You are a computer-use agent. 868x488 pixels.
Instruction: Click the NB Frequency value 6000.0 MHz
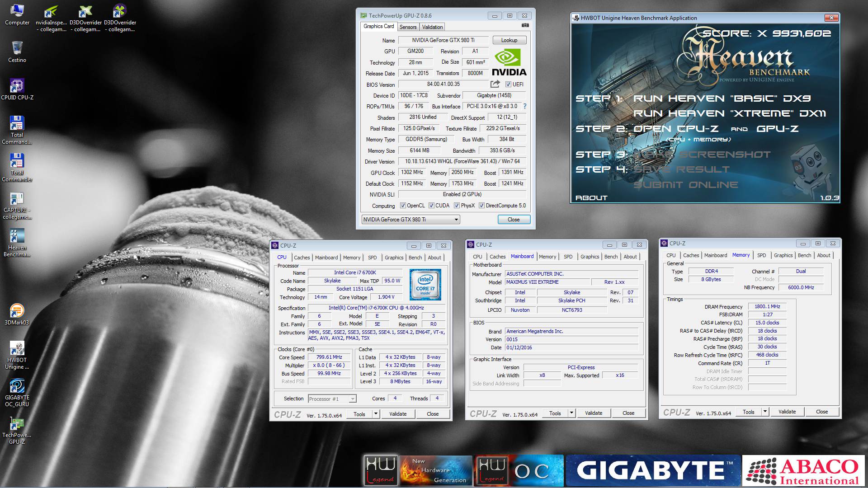801,287
